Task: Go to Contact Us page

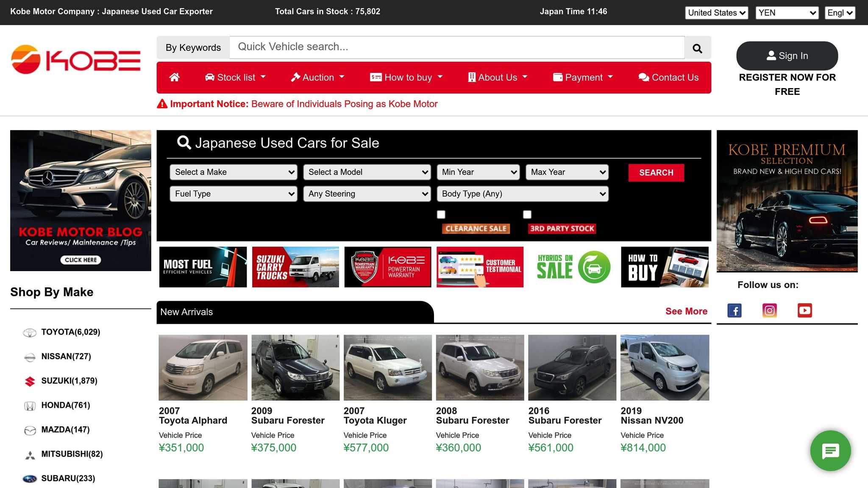Action: click(x=668, y=78)
